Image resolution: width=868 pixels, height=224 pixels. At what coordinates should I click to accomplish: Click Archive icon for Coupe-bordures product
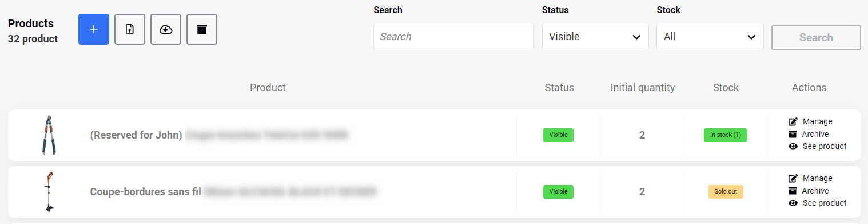point(793,191)
